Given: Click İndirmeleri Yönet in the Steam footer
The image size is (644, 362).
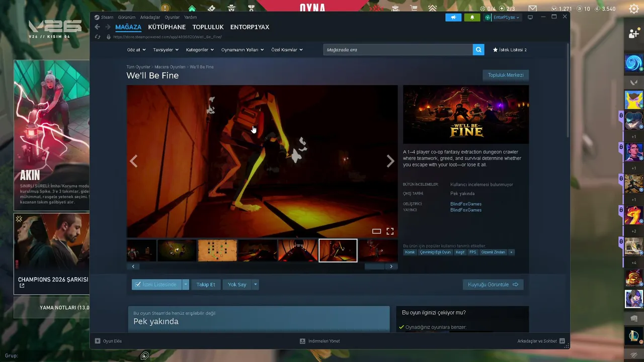Looking at the screenshot, I should click(x=320, y=341).
